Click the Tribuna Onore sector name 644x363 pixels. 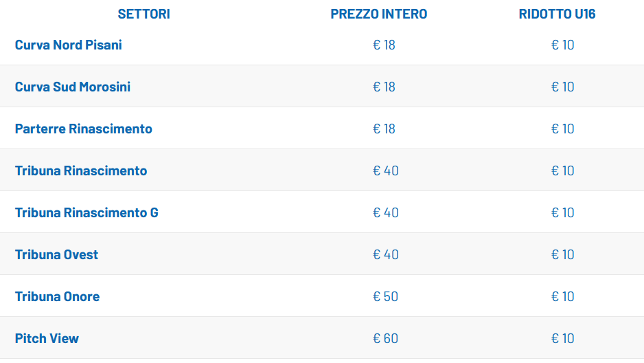click(x=57, y=297)
